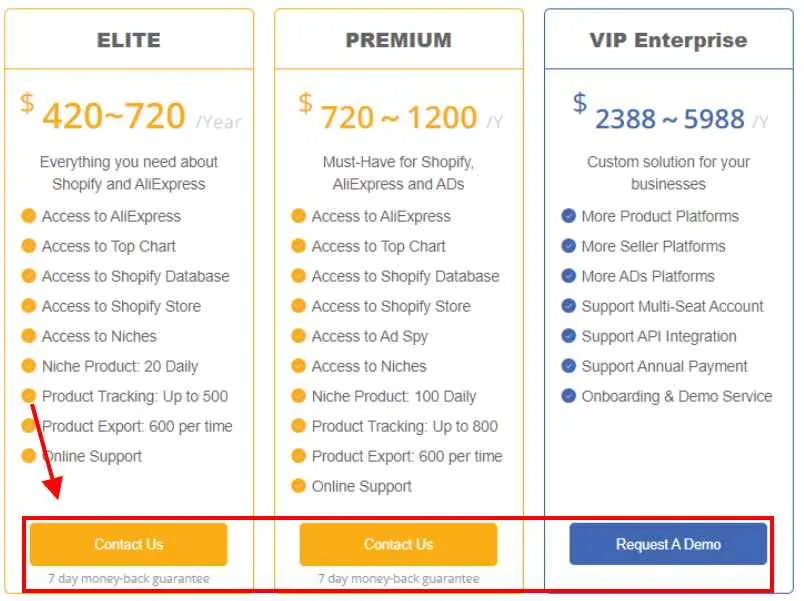Click Request A Demo for VIP Enterprise

(668, 544)
